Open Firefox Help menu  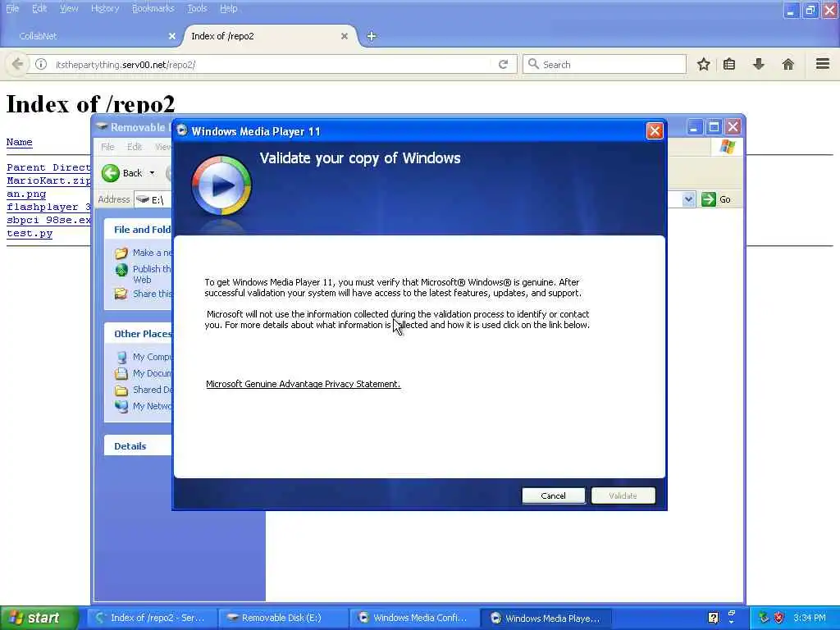click(x=229, y=8)
